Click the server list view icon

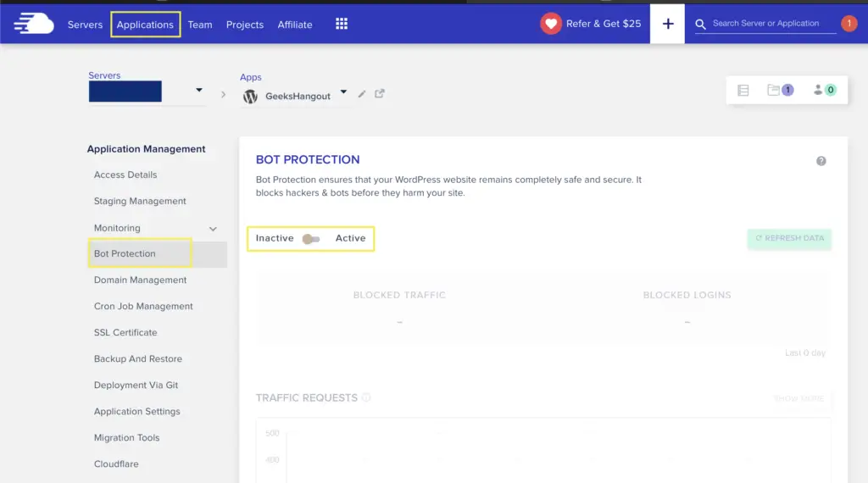click(743, 90)
